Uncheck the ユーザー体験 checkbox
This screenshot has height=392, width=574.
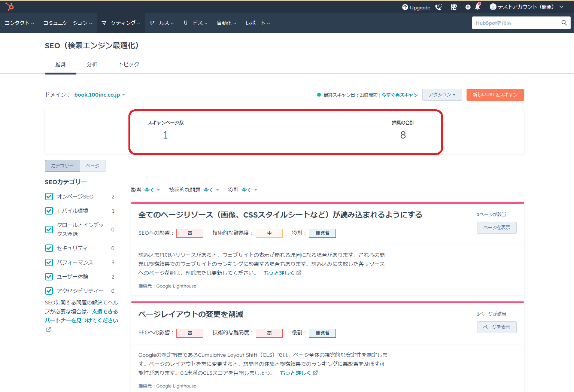[x=49, y=277]
